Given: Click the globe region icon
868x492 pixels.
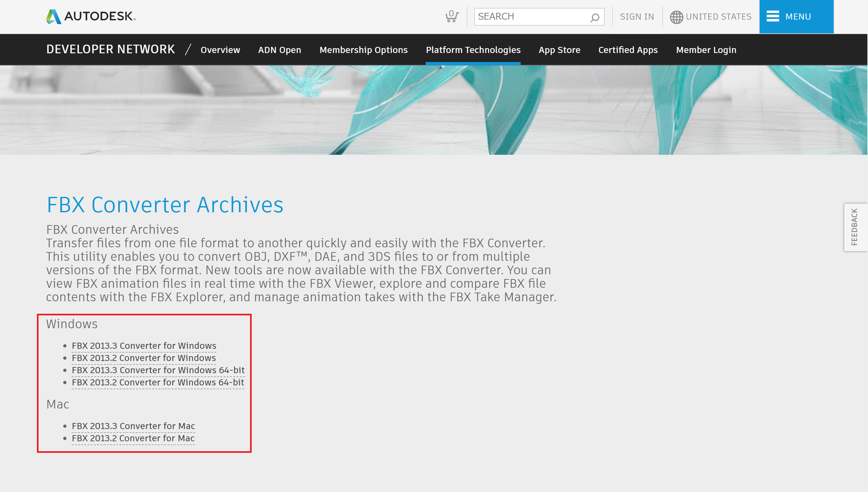Looking at the screenshot, I should pyautogui.click(x=676, y=17).
